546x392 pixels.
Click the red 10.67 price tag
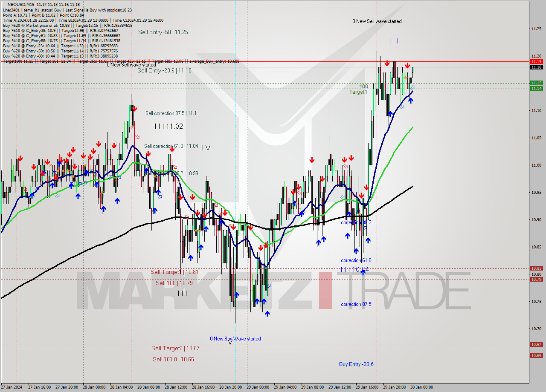point(536,344)
